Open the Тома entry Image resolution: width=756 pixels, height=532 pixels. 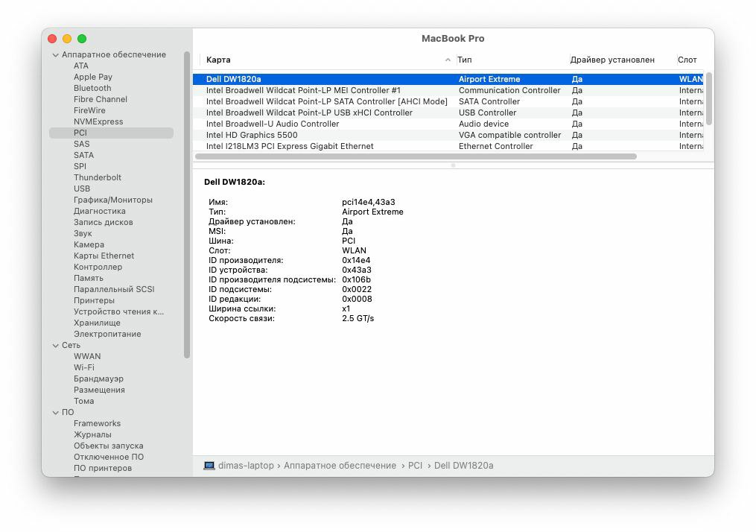(84, 401)
